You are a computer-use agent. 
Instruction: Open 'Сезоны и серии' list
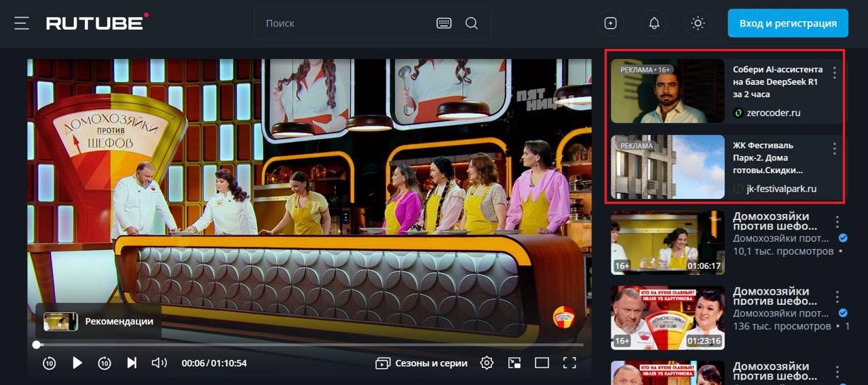pos(421,363)
